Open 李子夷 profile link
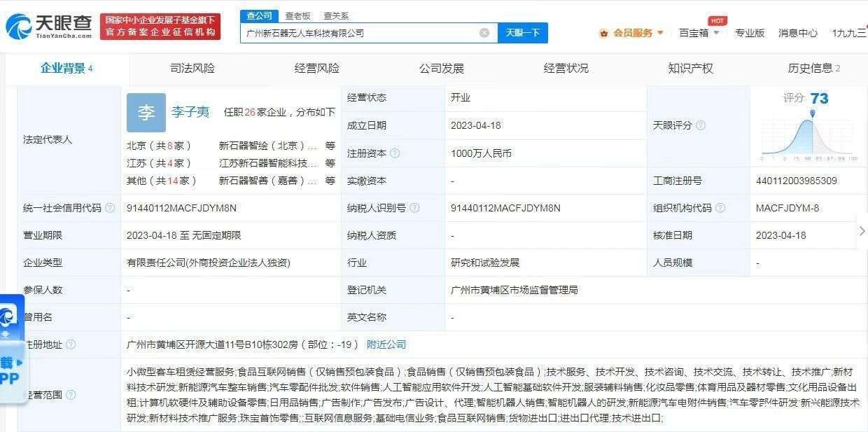 pos(190,112)
